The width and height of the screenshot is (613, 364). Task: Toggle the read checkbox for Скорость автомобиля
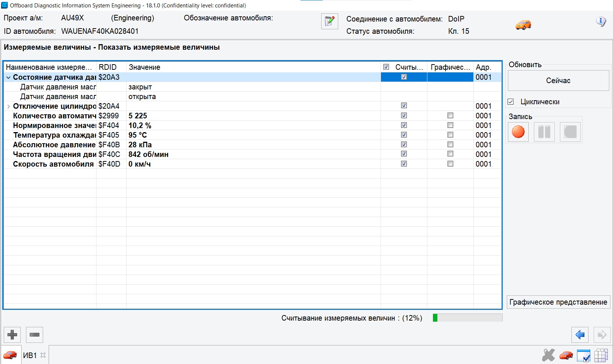[404, 164]
